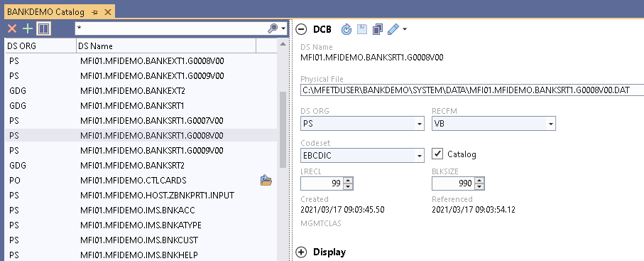644x261 pixels.
Task: Toggle the split panel layout icon
Action: pyautogui.click(x=43, y=29)
